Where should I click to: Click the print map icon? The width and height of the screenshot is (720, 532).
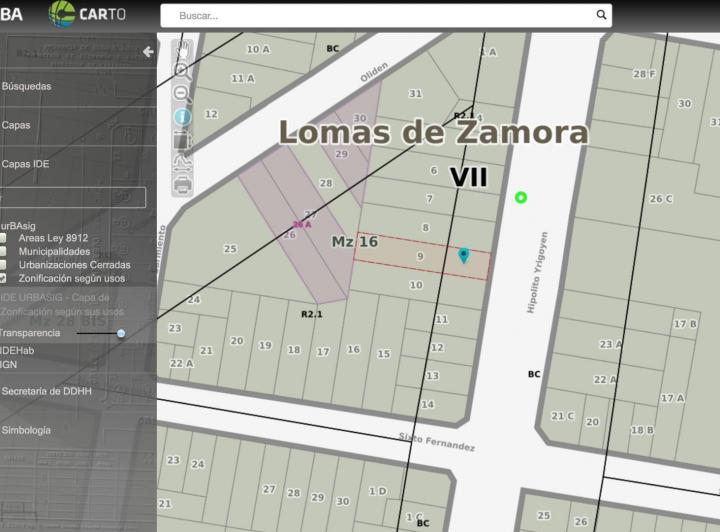(182, 185)
